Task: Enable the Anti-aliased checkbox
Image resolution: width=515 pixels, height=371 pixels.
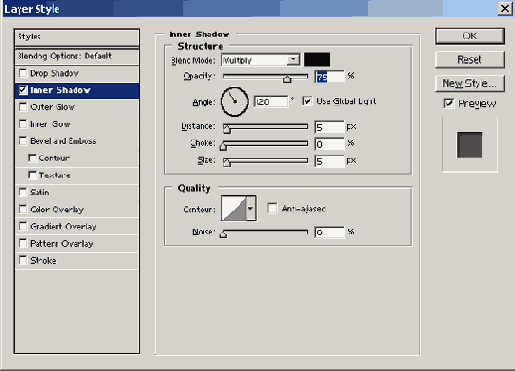Action: point(272,209)
